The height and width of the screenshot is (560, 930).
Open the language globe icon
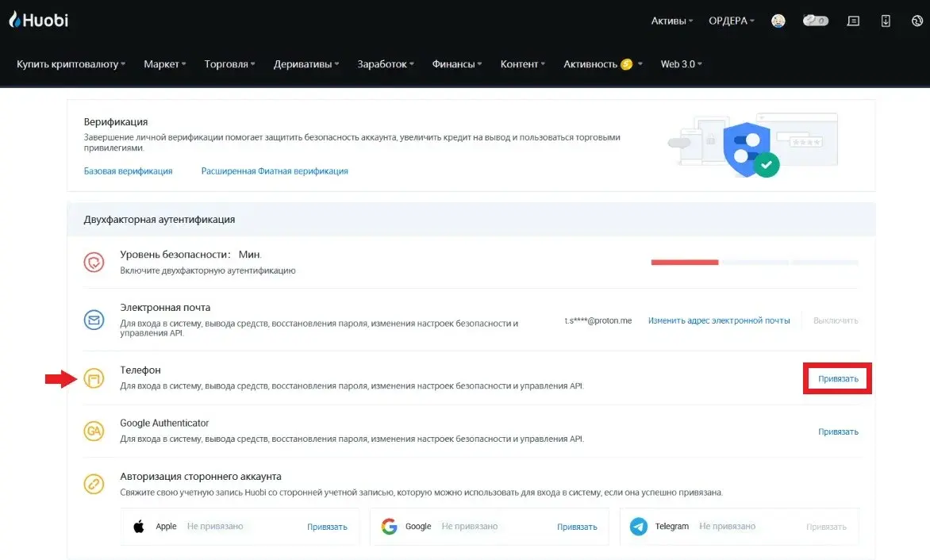pos(917,21)
